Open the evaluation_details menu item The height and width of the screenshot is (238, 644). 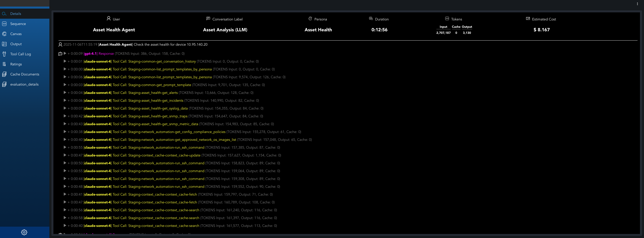point(24,84)
